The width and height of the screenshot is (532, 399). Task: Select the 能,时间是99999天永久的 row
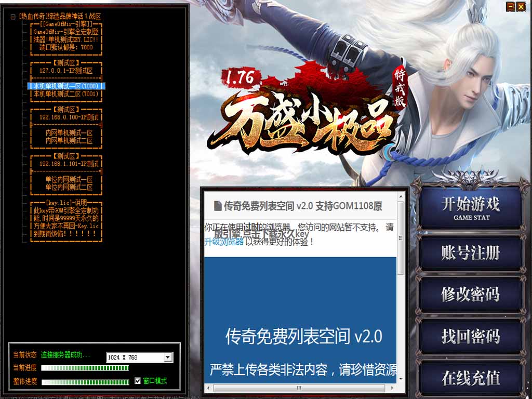coord(66,218)
